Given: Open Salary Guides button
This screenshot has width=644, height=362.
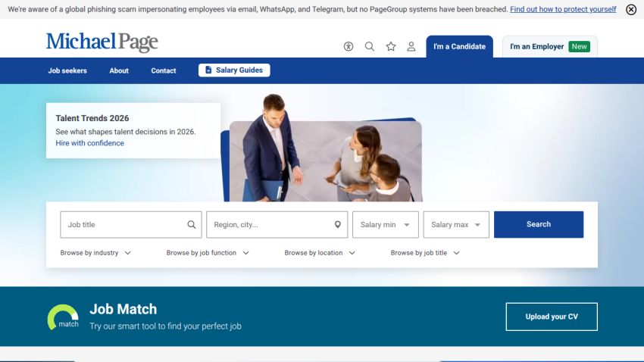Looking at the screenshot, I should [234, 70].
